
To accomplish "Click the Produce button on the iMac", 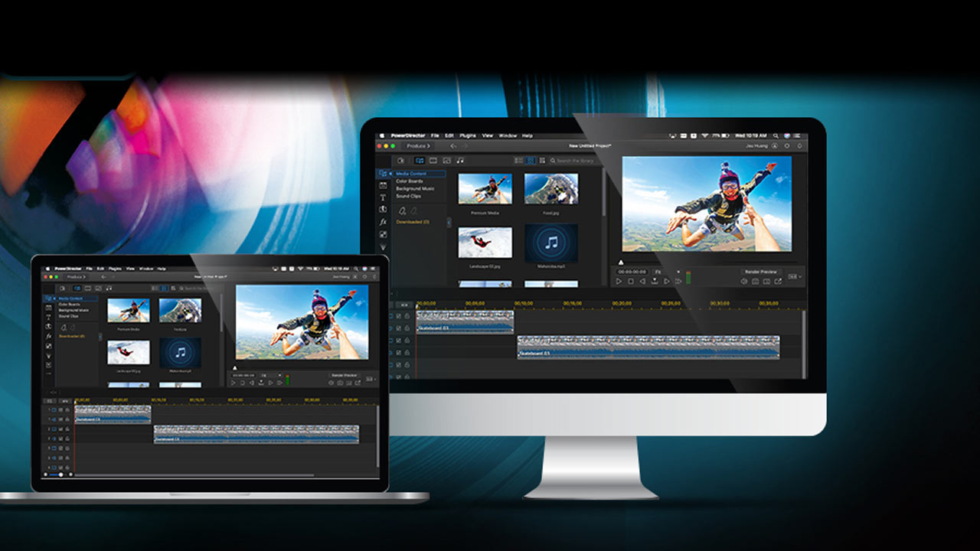I will click(418, 145).
